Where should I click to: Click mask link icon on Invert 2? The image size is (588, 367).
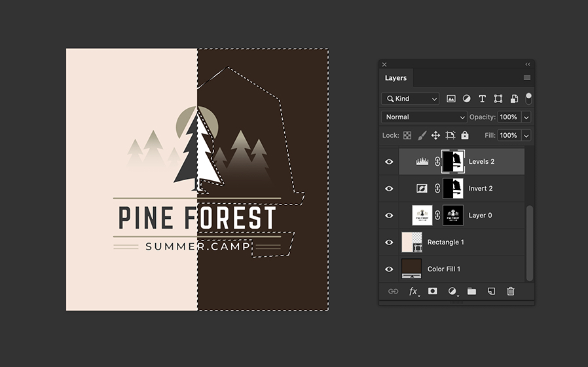pyautogui.click(x=437, y=188)
